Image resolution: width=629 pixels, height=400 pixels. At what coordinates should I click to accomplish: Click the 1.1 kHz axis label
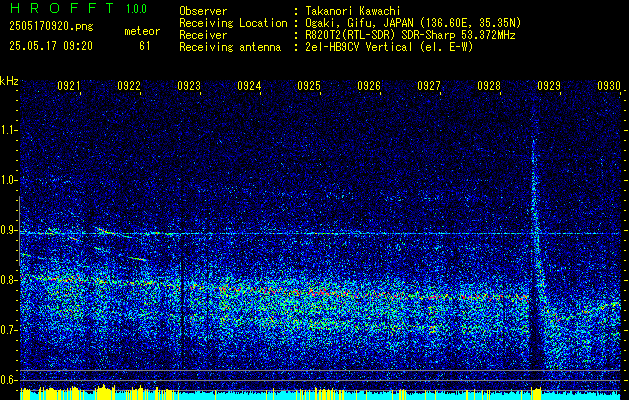(x=9, y=130)
